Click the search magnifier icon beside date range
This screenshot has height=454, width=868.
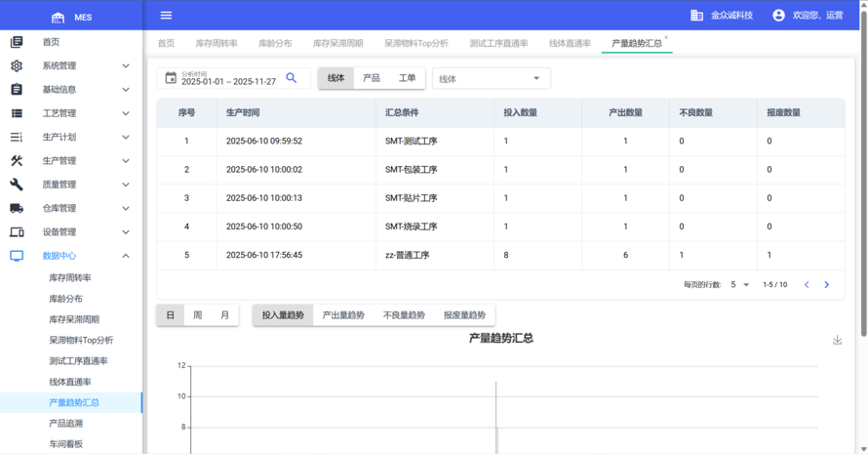[x=292, y=78]
